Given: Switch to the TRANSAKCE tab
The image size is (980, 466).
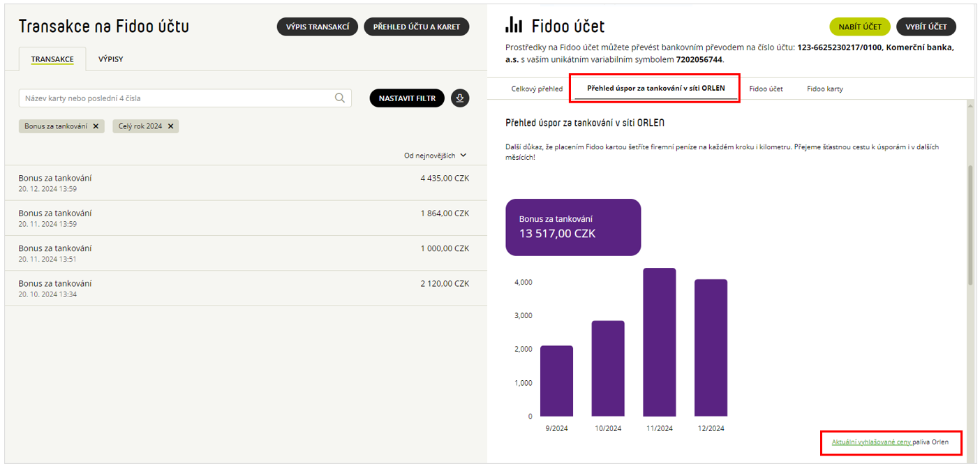Looking at the screenshot, I should pyautogui.click(x=52, y=59).
